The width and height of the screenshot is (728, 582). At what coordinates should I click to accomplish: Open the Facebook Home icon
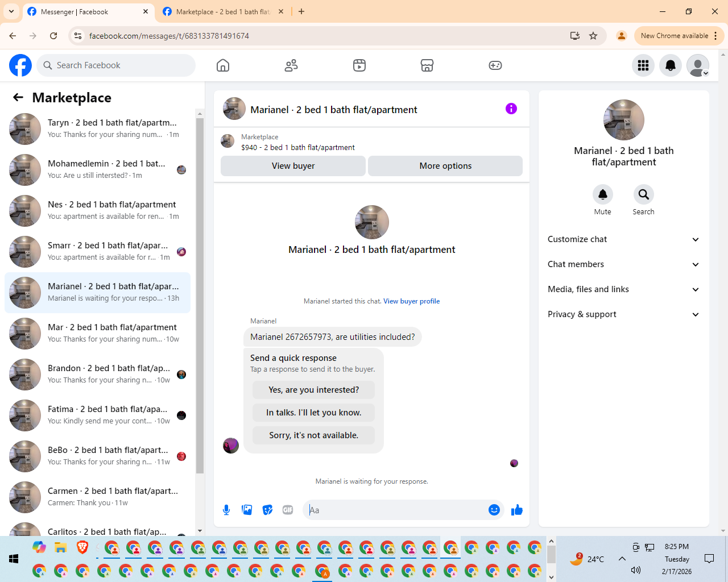pos(223,65)
